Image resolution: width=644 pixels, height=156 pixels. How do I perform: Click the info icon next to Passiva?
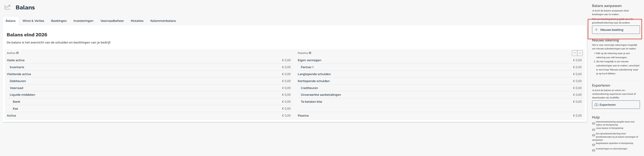coord(310,53)
